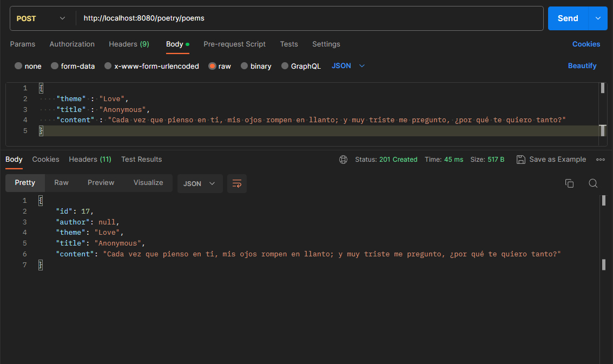The height and width of the screenshot is (364, 613).
Task: Click the request URL input field
Action: [309, 18]
